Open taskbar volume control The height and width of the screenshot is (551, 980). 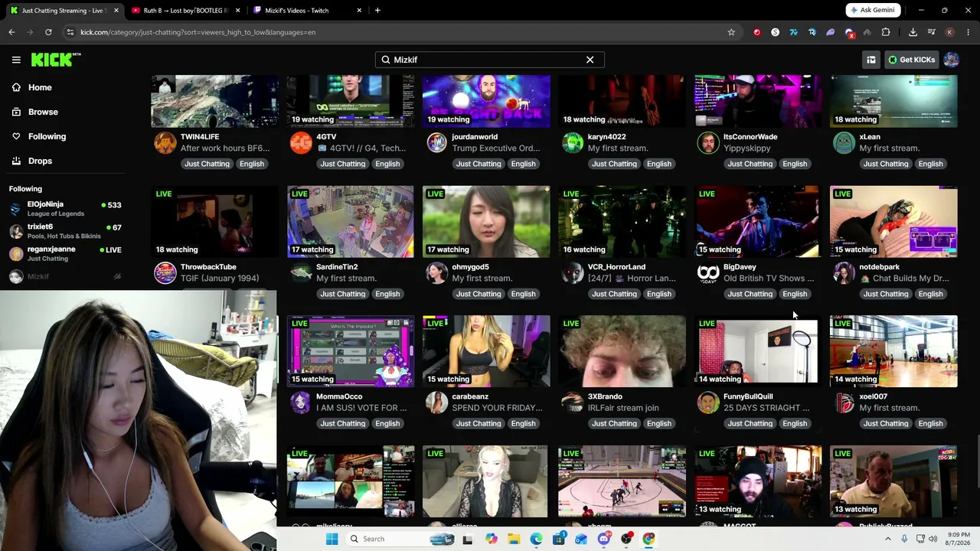pyautogui.click(x=933, y=539)
